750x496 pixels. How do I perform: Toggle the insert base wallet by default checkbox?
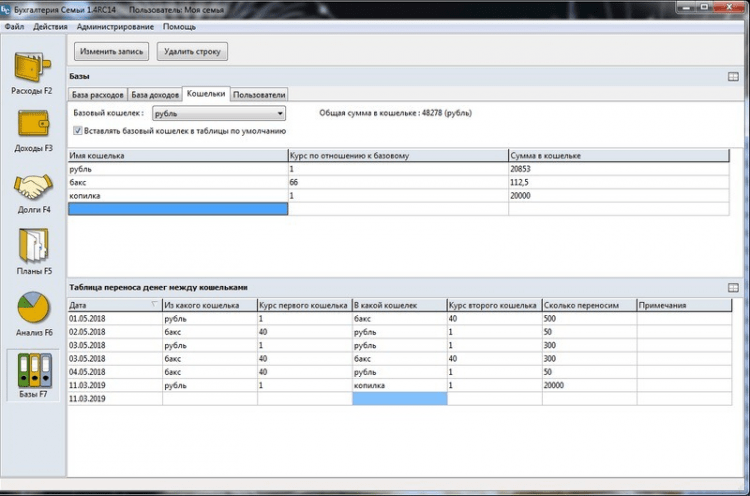pyautogui.click(x=77, y=131)
